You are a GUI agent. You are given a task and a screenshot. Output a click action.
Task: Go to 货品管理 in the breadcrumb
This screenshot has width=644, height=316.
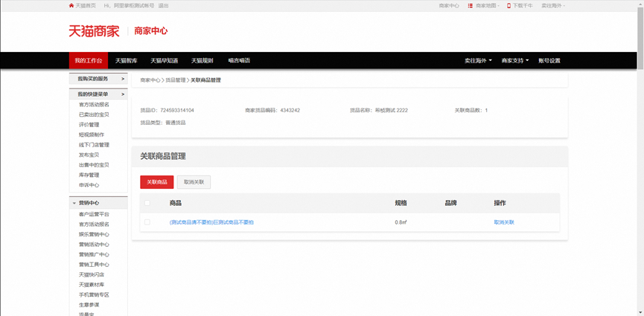point(175,80)
